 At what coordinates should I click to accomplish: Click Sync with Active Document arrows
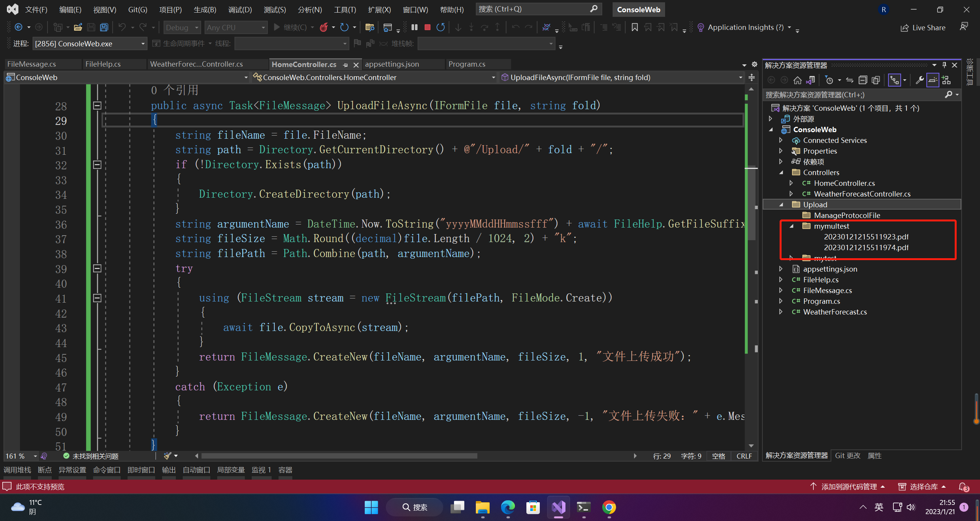click(850, 80)
